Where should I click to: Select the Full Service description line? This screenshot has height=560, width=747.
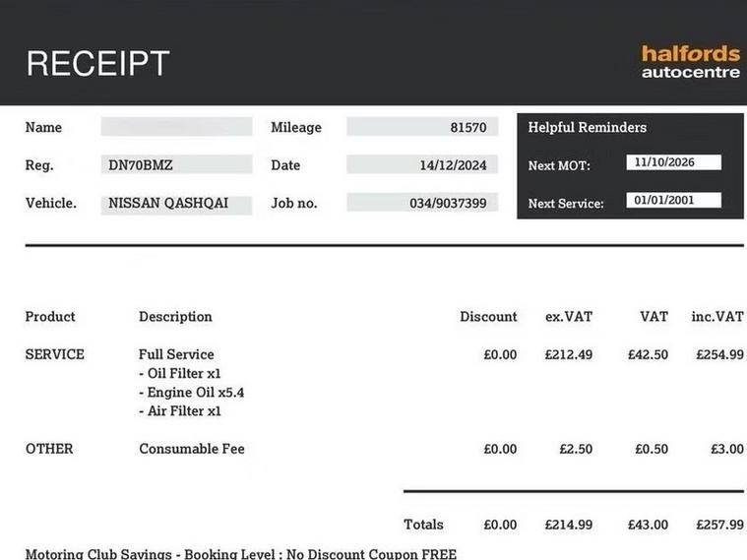(x=176, y=354)
